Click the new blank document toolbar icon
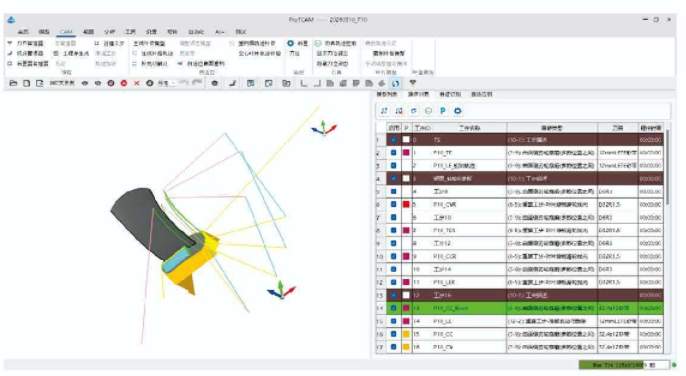 click(x=27, y=83)
